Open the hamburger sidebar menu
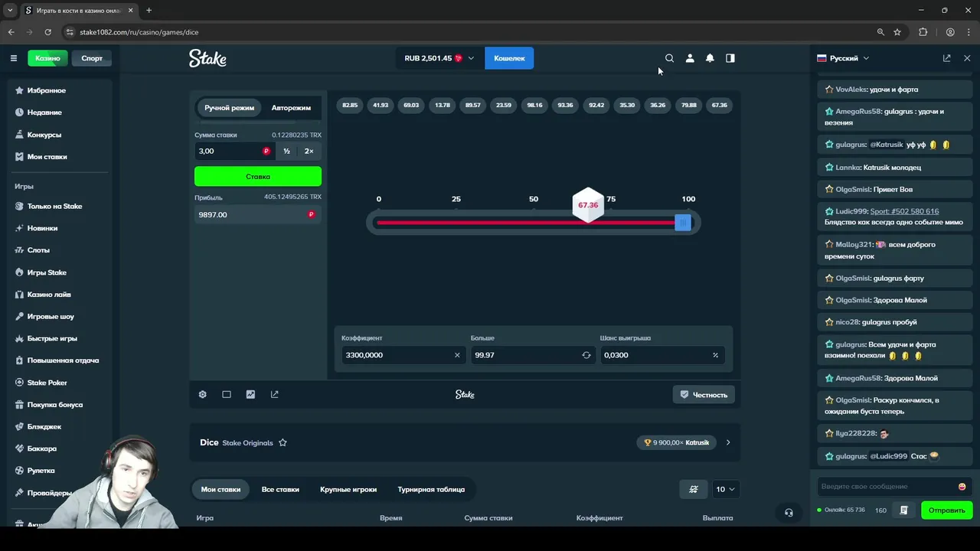980x551 pixels. pos(13,58)
